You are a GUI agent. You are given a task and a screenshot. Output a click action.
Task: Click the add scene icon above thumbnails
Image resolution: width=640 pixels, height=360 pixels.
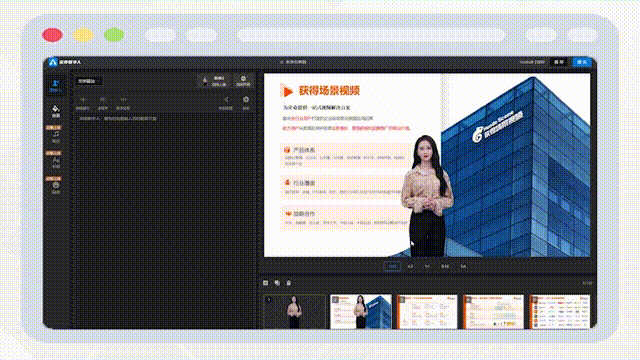click(x=265, y=283)
